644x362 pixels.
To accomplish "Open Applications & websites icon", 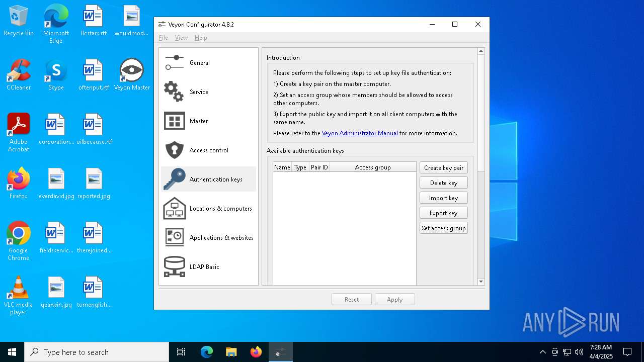I will (x=175, y=237).
